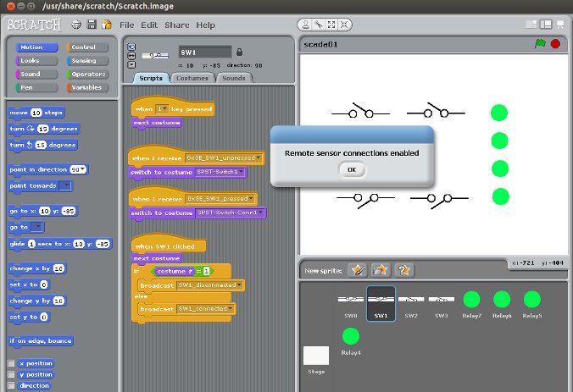573x392 pixels.
Task: Click the if on edge, bounce block
Action: [41, 341]
